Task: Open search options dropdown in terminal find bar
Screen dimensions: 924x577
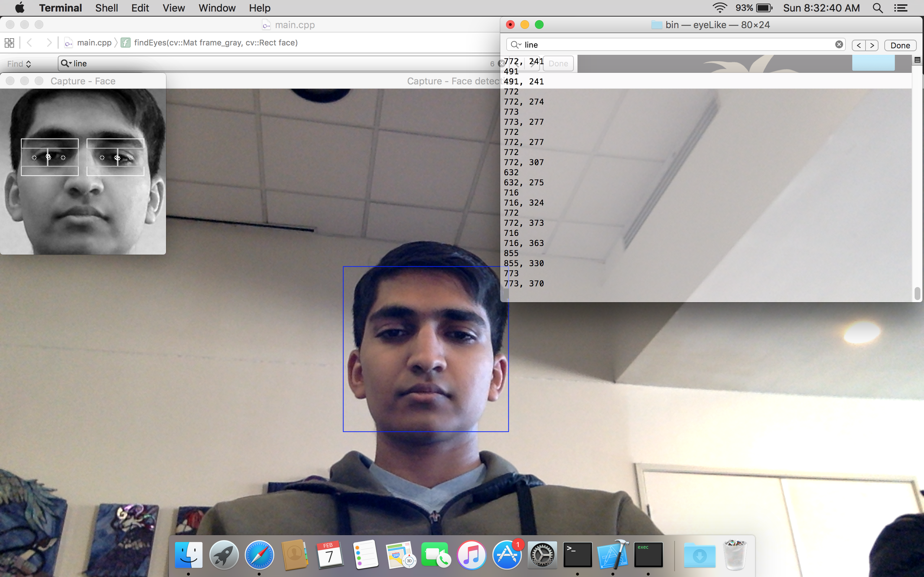Action: 516,45
